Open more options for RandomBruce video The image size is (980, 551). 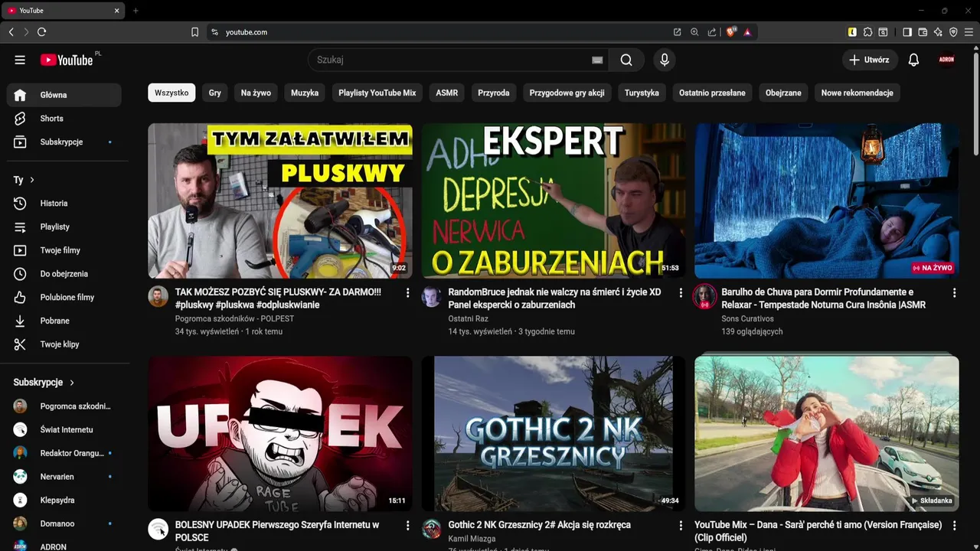pos(681,293)
